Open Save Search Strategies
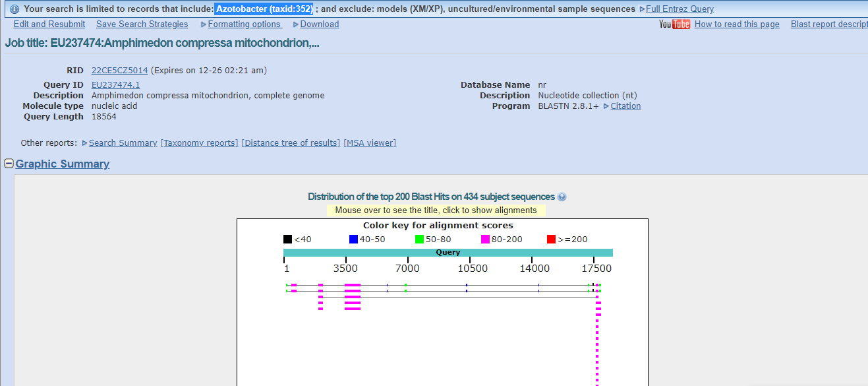This screenshot has width=868, height=386. 142,24
